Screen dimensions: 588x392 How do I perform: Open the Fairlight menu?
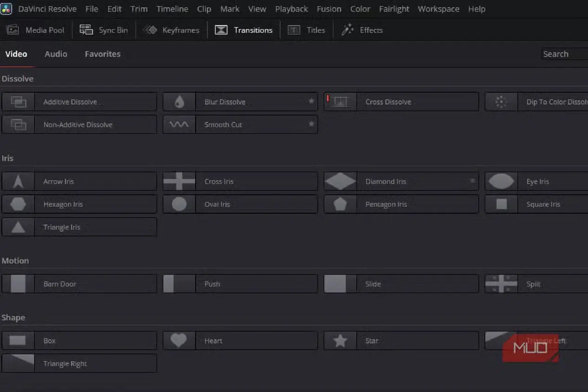(394, 9)
